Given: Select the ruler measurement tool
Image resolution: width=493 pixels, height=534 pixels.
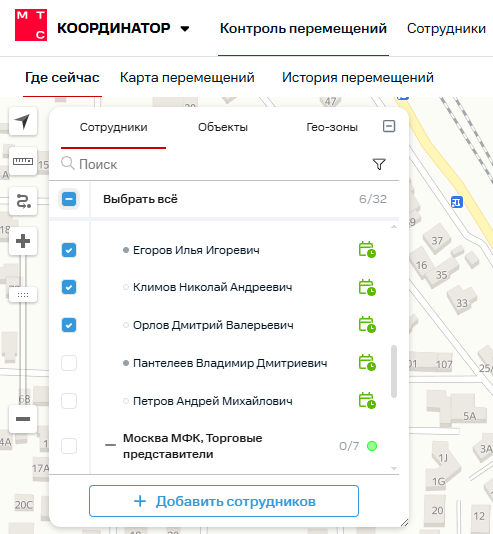Looking at the screenshot, I should [23, 161].
